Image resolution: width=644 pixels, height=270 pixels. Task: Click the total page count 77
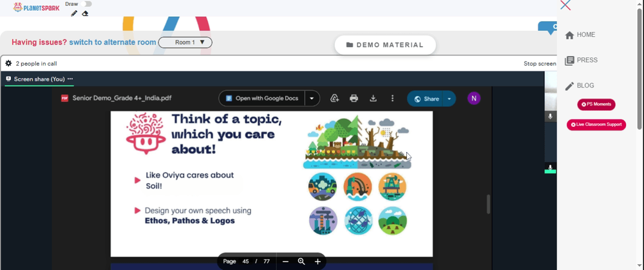[x=266, y=262]
